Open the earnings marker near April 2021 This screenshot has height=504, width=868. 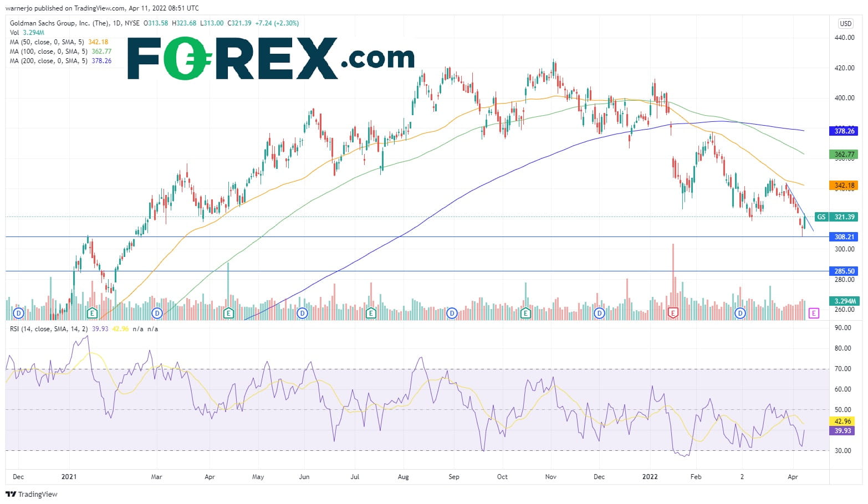[x=228, y=313]
